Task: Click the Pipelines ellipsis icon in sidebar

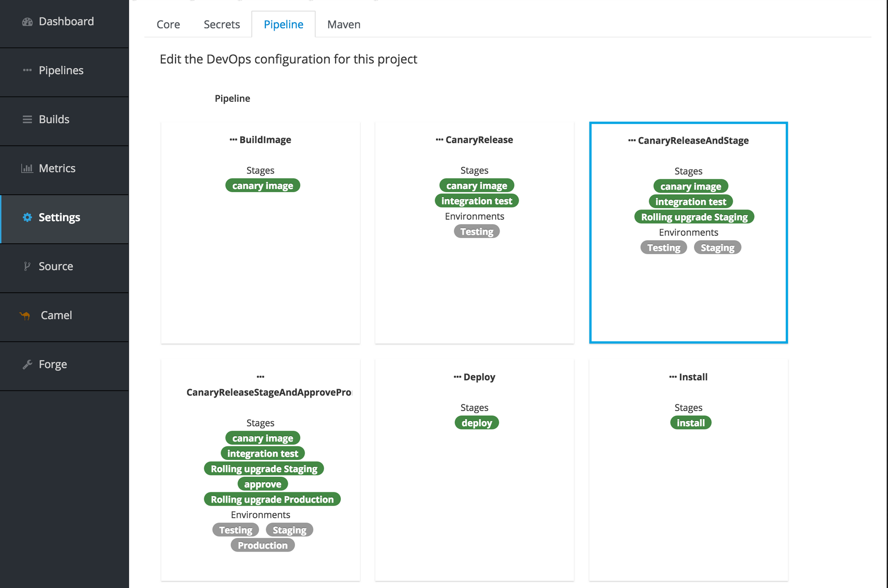Action: tap(27, 70)
